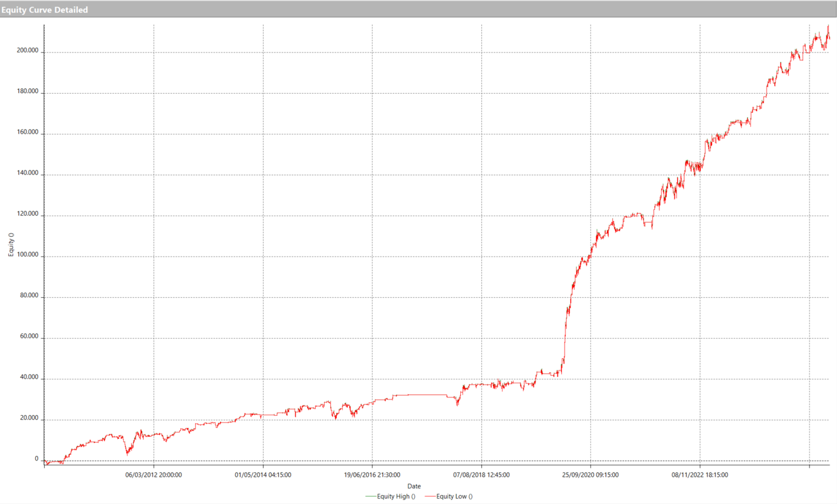This screenshot has width=837, height=504.
Task: Click the 07/08/2018 12:45:00 date label
Action: (x=481, y=475)
